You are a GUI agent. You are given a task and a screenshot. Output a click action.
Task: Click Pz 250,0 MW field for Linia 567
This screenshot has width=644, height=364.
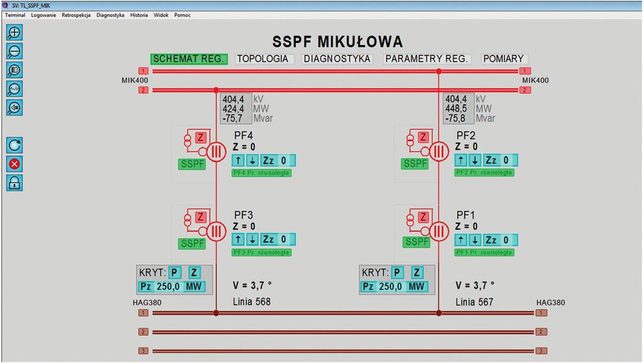click(x=394, y=287)
